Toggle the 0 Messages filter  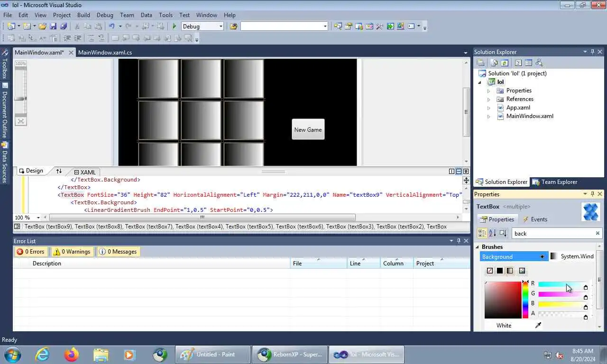point(118,252)
